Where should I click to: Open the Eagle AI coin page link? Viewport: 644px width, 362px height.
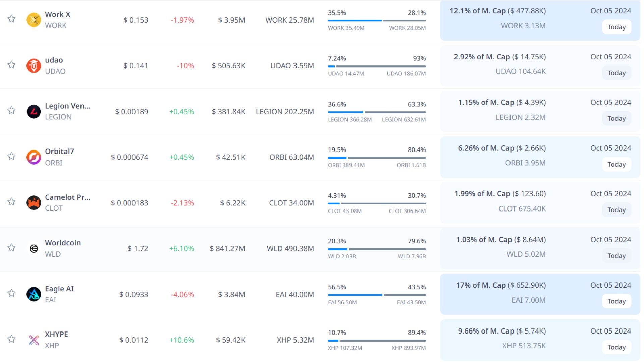point(59,289)
